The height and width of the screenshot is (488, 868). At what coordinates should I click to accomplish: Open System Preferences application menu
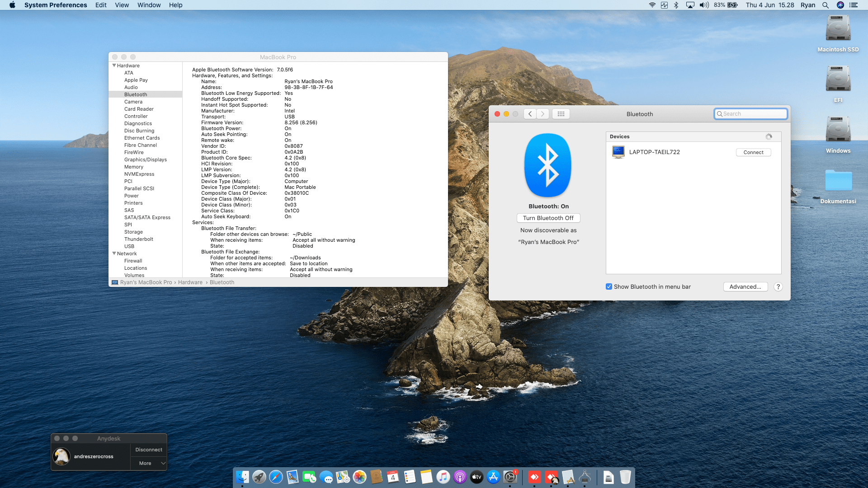56,5
